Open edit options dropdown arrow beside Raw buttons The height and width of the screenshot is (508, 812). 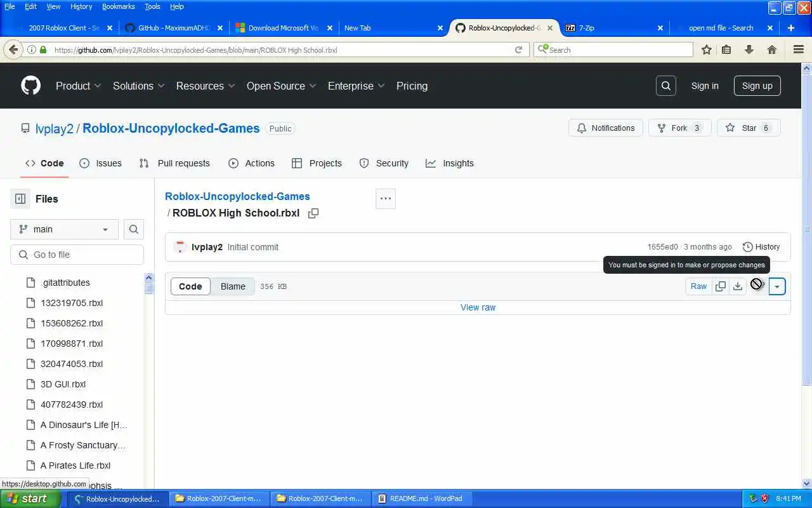777,286
